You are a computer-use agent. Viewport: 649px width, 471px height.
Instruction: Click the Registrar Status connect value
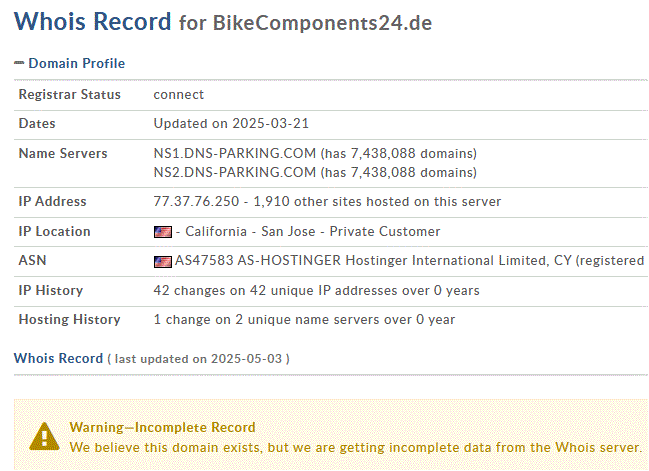click(178, 95)
